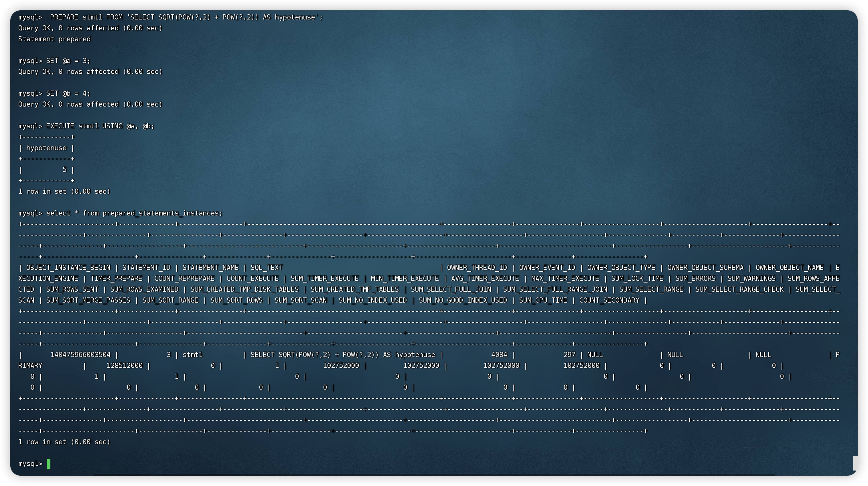The height and width of the screenshot is (486, 868).
Task: Click the SQL_TEXT value in the result row
Action: (x=343, y=355)
